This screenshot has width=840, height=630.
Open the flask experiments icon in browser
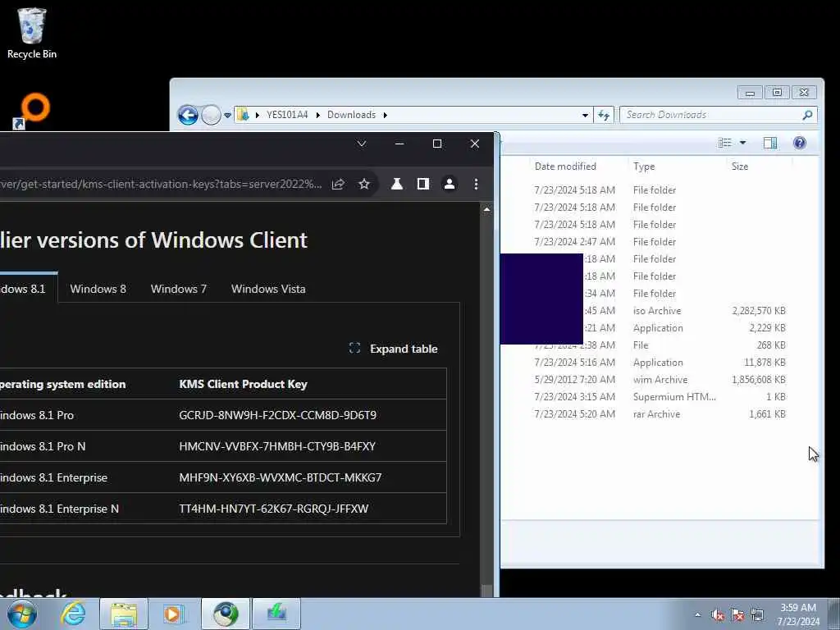[397, 184]
